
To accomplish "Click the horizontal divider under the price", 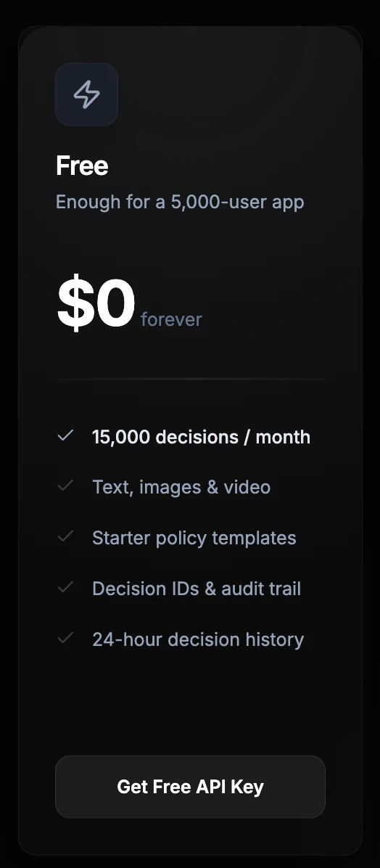I will pyautogui.click(x=190, y=379).
